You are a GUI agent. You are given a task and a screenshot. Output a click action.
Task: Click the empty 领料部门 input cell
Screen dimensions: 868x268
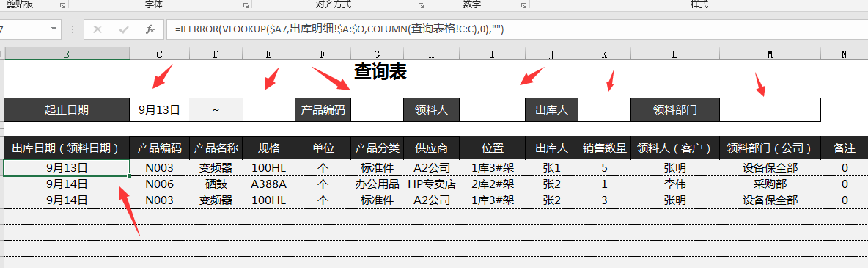[x=770, y=110]
